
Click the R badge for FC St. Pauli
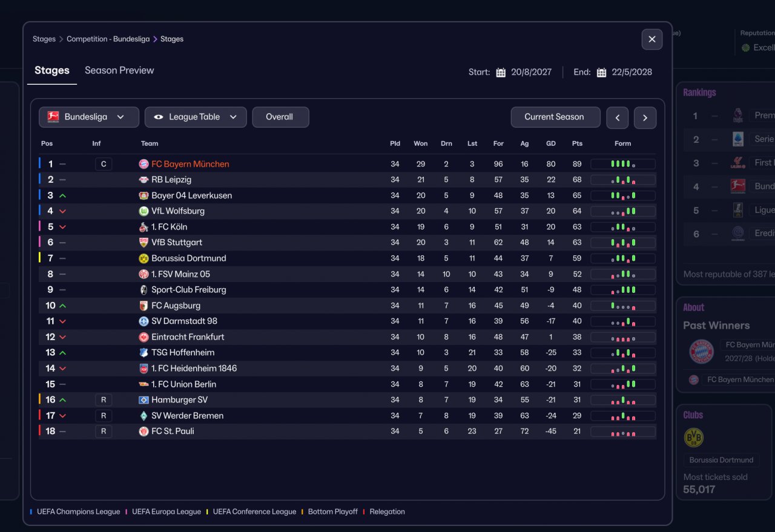click(x=104, y=432)
